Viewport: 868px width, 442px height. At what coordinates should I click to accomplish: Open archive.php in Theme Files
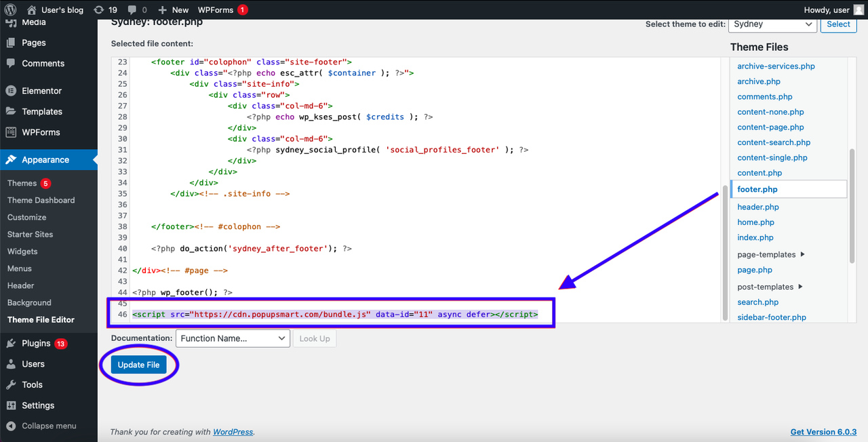(759, 81)
